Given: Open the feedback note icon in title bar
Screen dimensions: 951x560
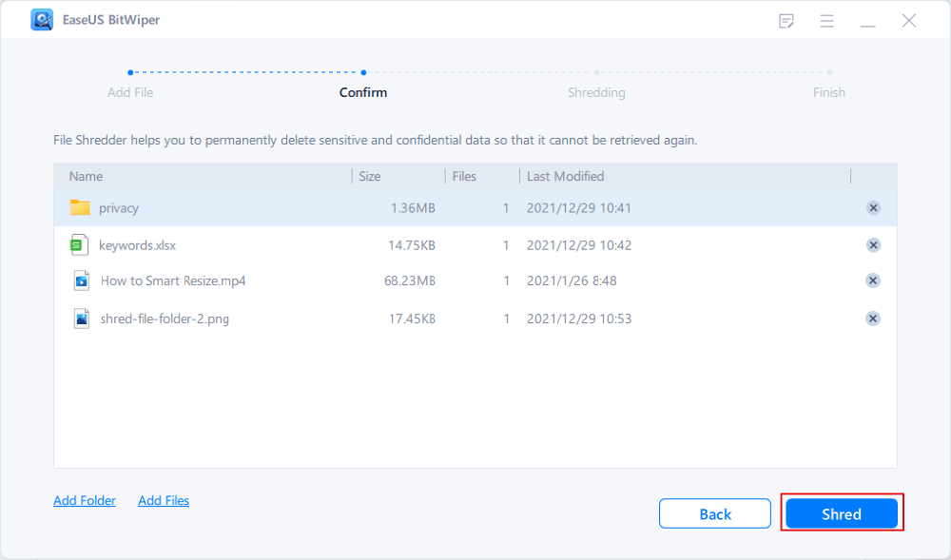Looking at the screenshot, I should 786,20.
